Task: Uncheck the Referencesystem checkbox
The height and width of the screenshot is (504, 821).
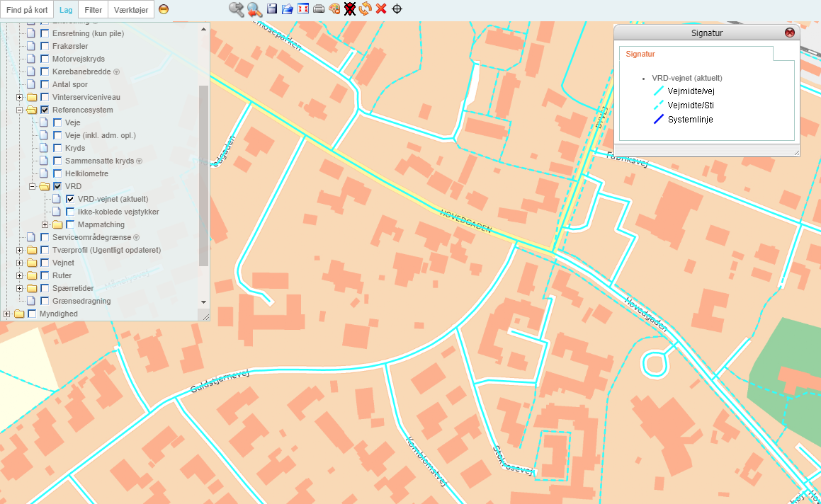Action: point(45,110)
